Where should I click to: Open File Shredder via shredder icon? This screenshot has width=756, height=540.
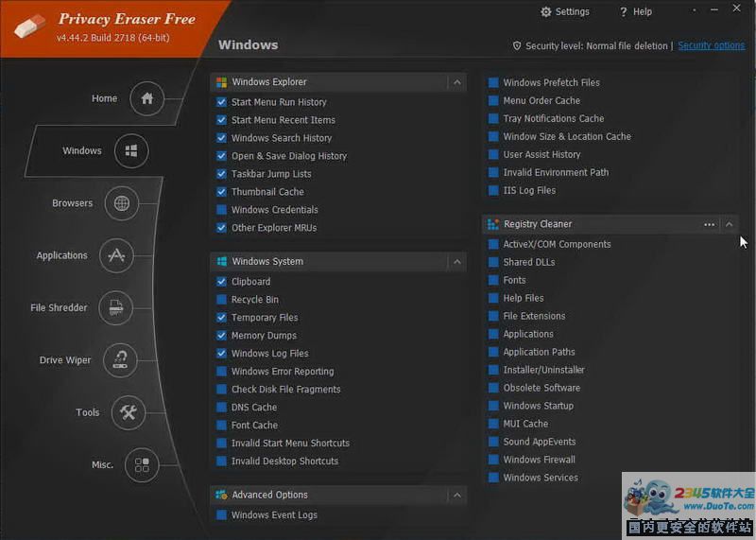click(x=115, y=308)
